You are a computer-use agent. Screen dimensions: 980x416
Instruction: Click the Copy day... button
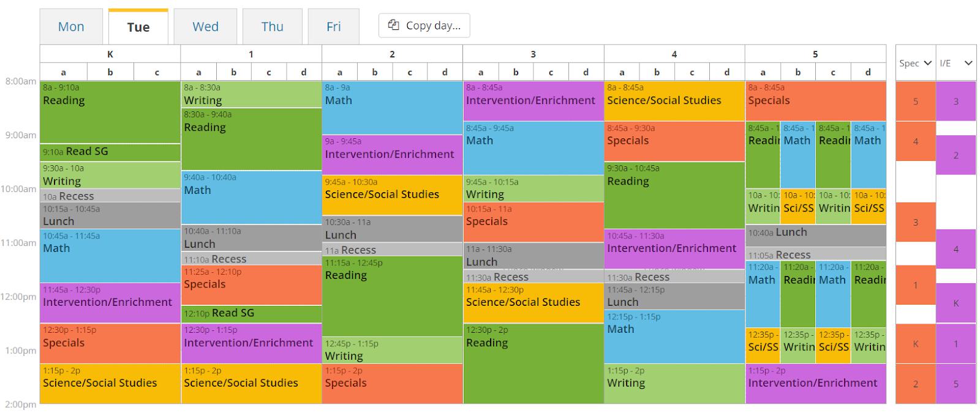pyautogui.click(x=424, y=26)
